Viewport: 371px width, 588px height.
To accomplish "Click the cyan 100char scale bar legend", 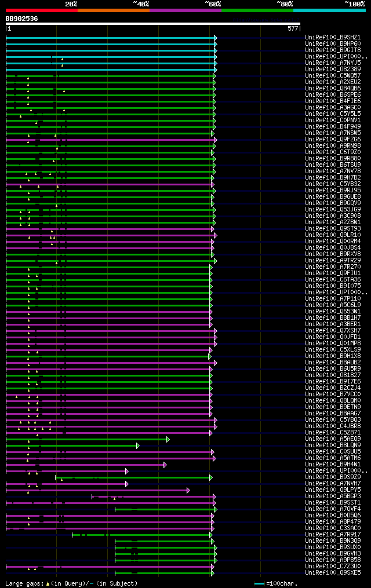I will [x=259, y=584].
